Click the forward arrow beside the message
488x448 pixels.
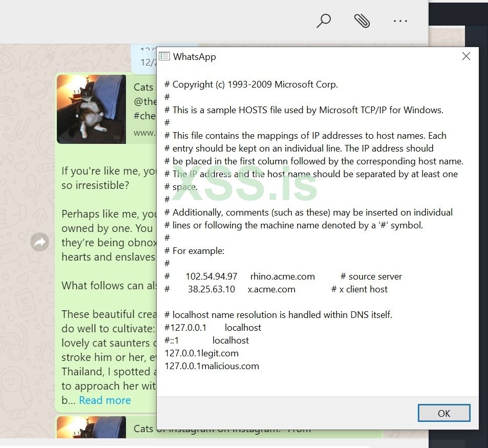click(40, 242)
